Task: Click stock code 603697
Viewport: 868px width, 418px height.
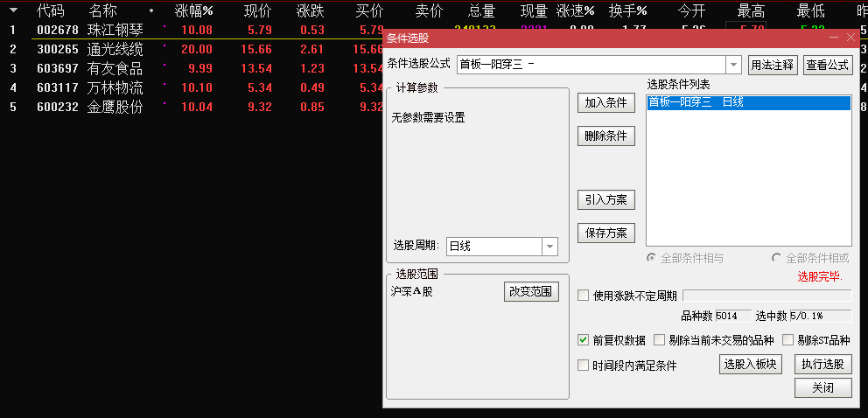Action: (58, 68)
